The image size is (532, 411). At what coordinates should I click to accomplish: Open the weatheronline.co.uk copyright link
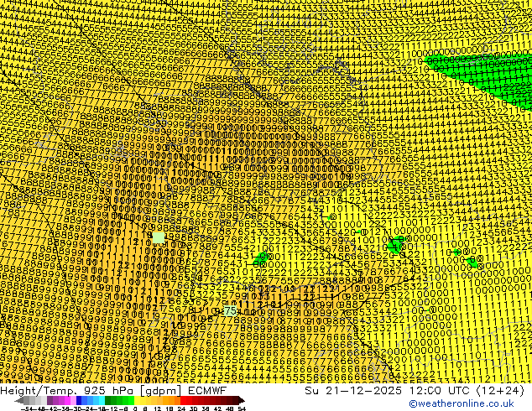coord(462,403)
